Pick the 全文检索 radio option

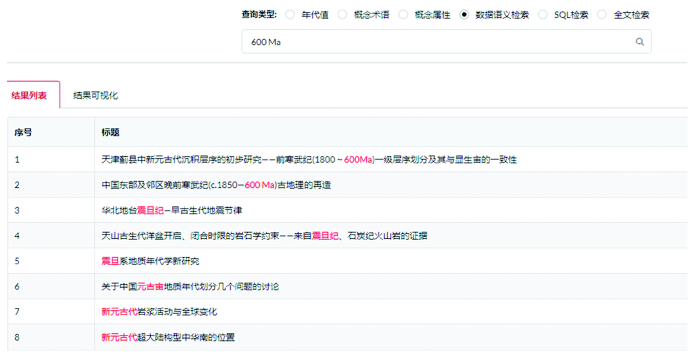click(602, 15)
